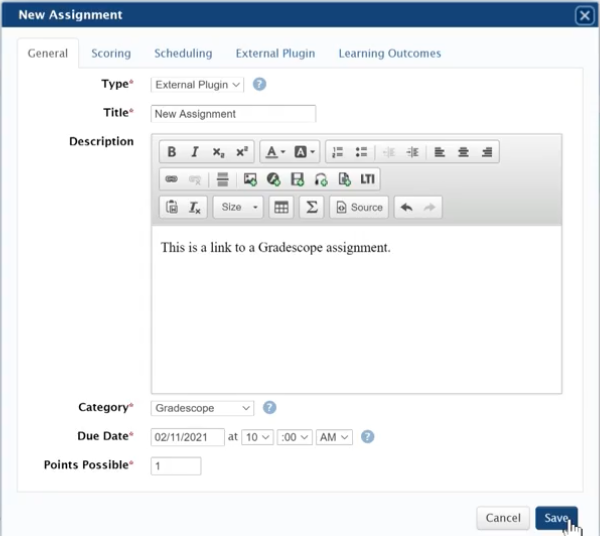The width and height of the screenshot is (600, 536).
Task: Toggle bold formatting in the description editor
Action: tap(172, 152)
